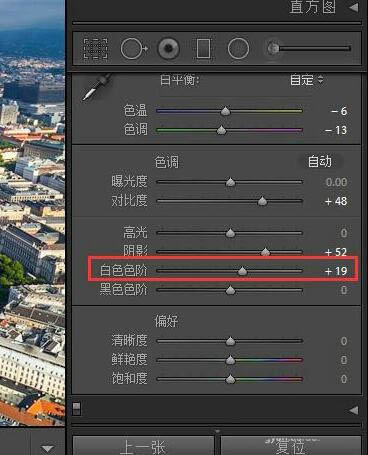This screenshot has width=368, height=455.
Task: Click the 色温 temperature slider handle
Action: (226, 111)
